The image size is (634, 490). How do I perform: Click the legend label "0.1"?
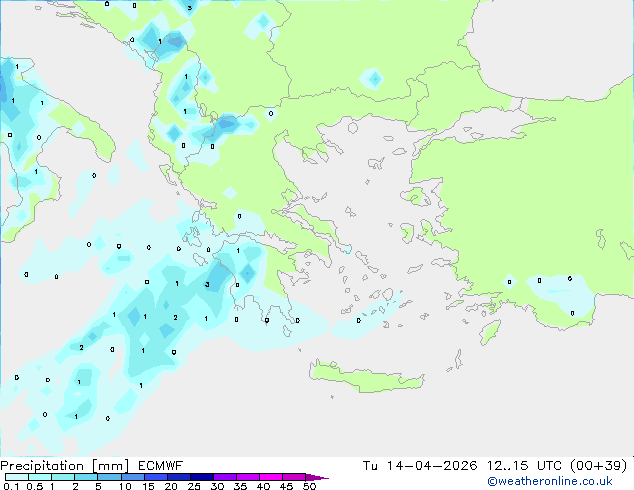click(11, 486)
